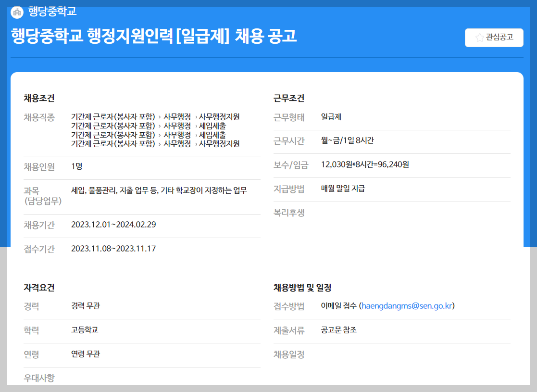Toggle the 관심공고 favorite button
537x392 pixels.
tap(494, 38)
